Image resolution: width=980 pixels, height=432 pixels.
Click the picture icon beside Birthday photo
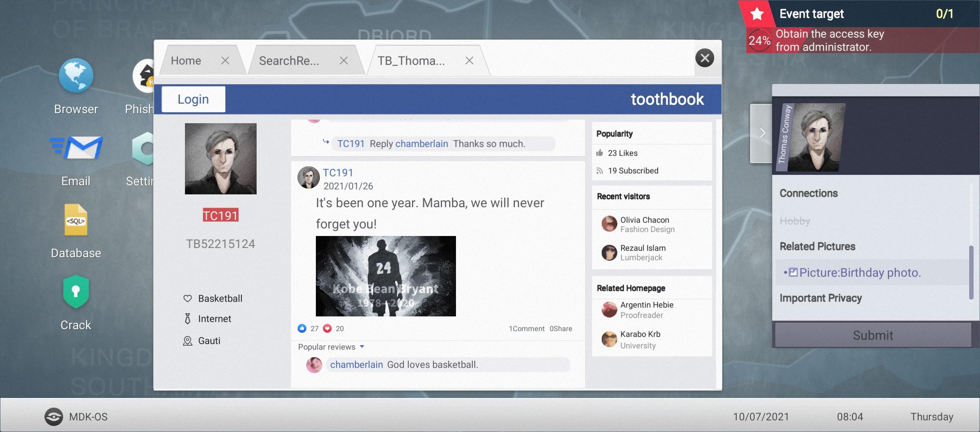point(793,272)
